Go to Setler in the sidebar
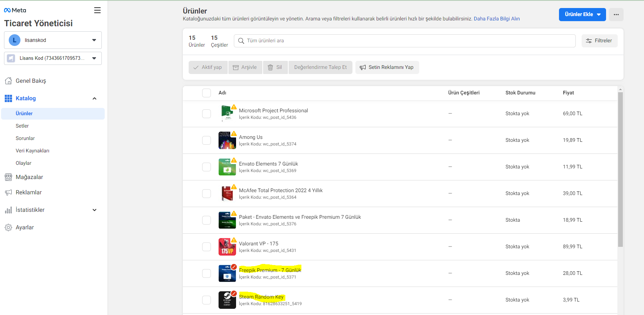Image resolution: width=644 pixels, height=315 pixels. point(22,126)
